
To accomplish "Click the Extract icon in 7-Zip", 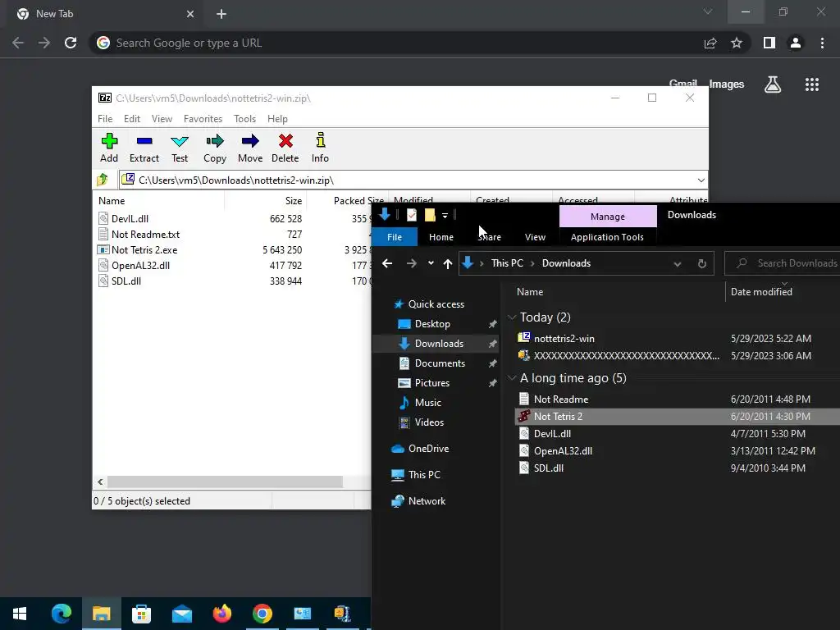I will [x=144, y=148].
